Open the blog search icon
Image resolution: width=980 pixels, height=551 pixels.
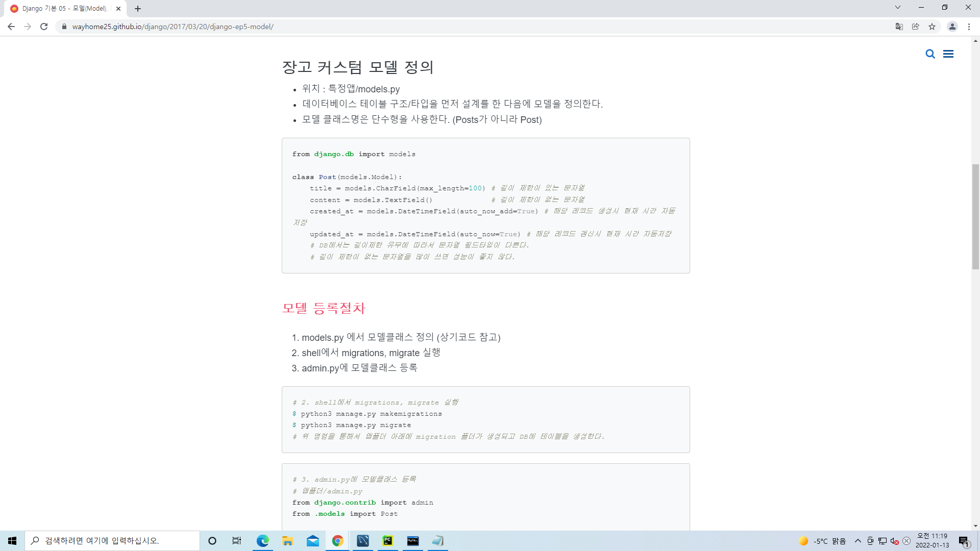coord(930,54)
